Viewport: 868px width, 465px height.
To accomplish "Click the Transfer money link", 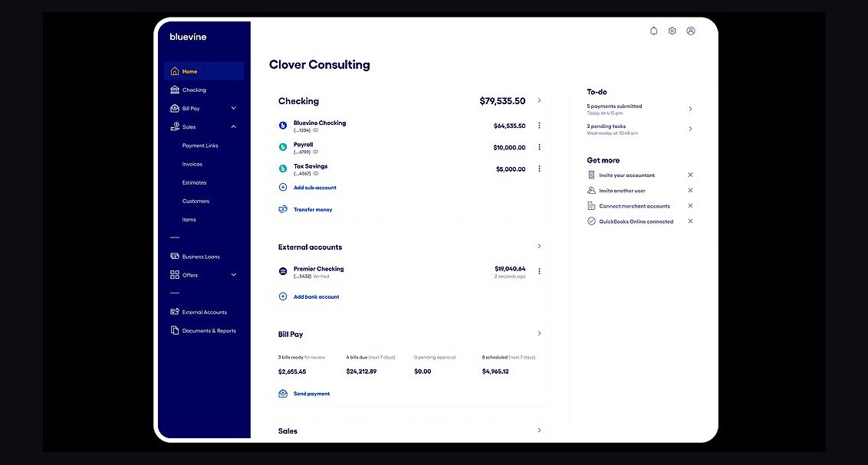I will (x=313, y=210).
